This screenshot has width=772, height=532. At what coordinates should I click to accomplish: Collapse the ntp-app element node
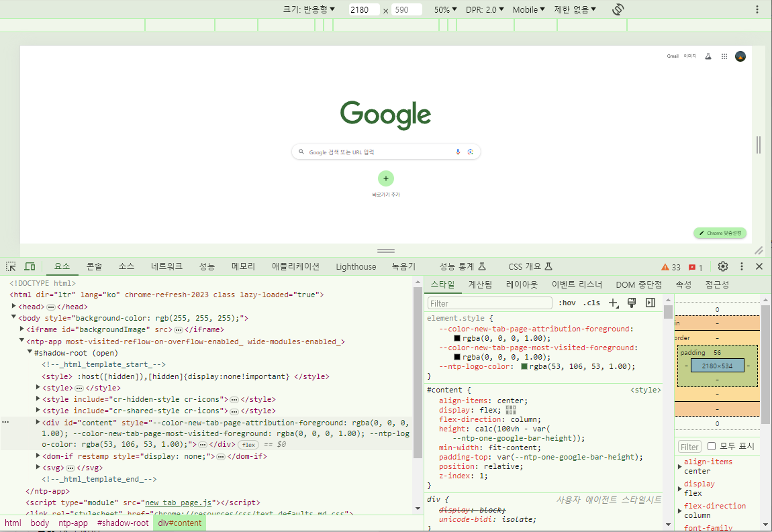click(21, 341)
